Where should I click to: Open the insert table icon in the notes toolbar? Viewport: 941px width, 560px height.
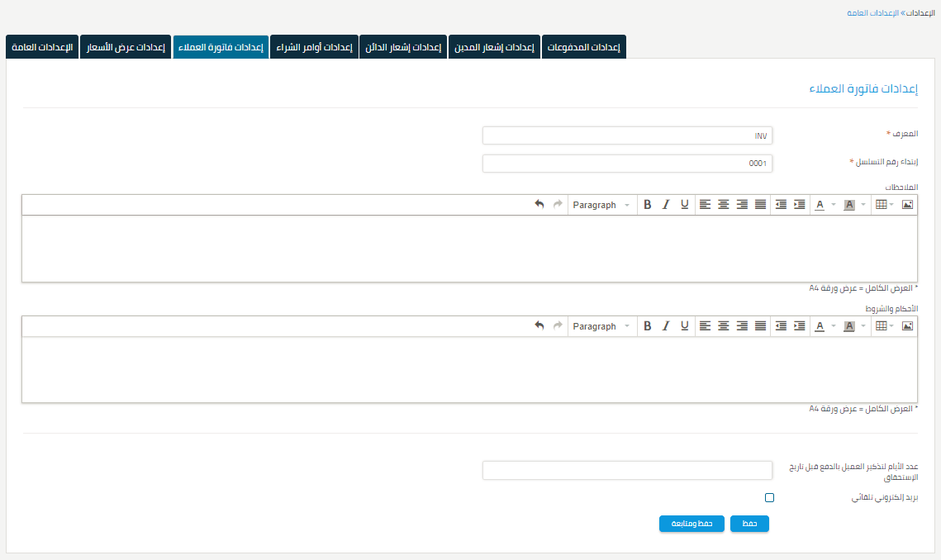880,204
